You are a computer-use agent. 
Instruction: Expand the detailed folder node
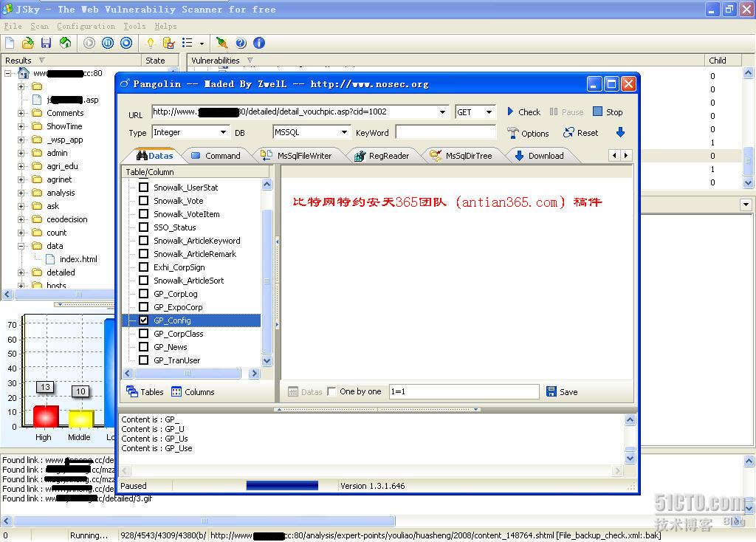[x=21, y=272]
